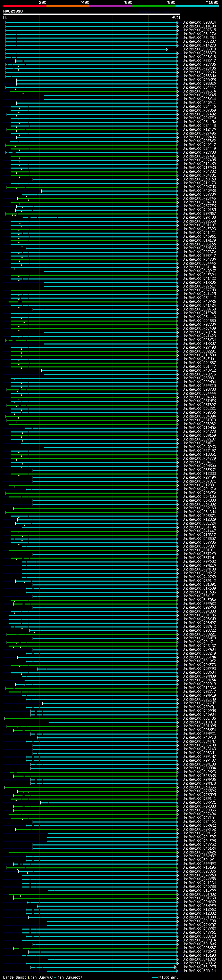
Task: Select the UniRef100_A8JCU4 label
Action: 199,512
